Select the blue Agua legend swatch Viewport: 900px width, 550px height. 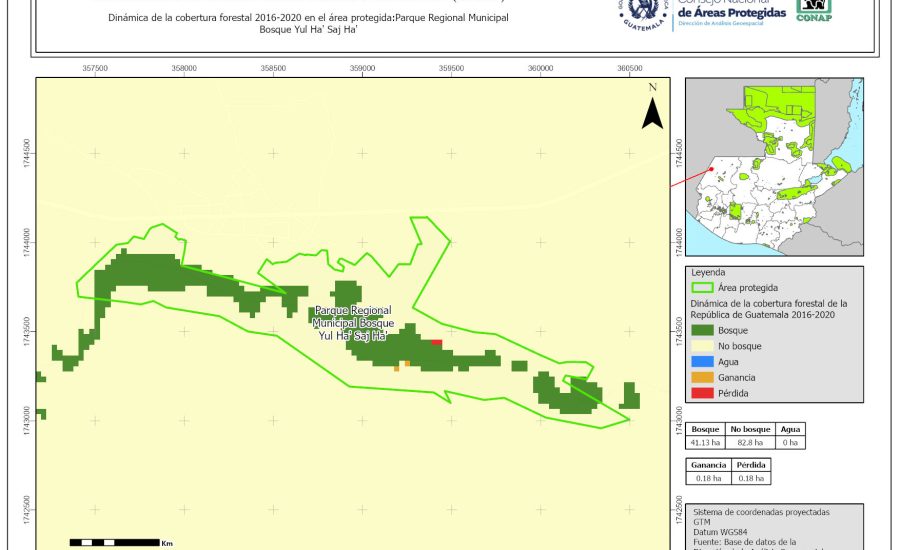click(x=704, y=361)
